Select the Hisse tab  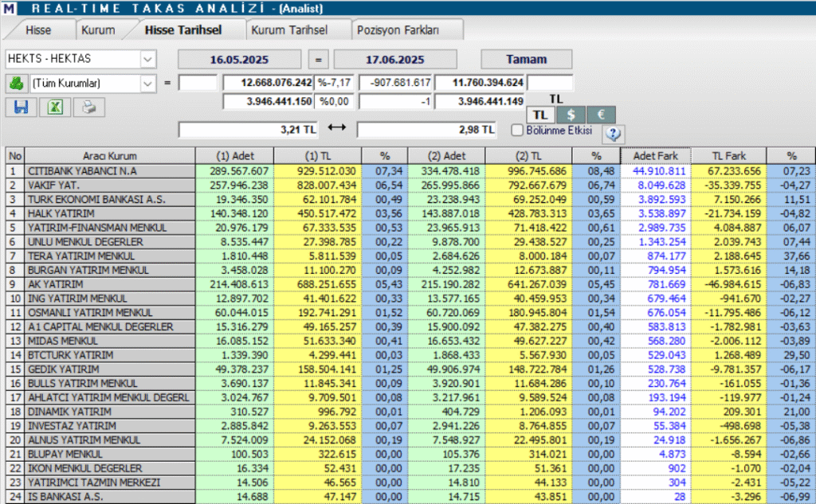click(38, 30)
